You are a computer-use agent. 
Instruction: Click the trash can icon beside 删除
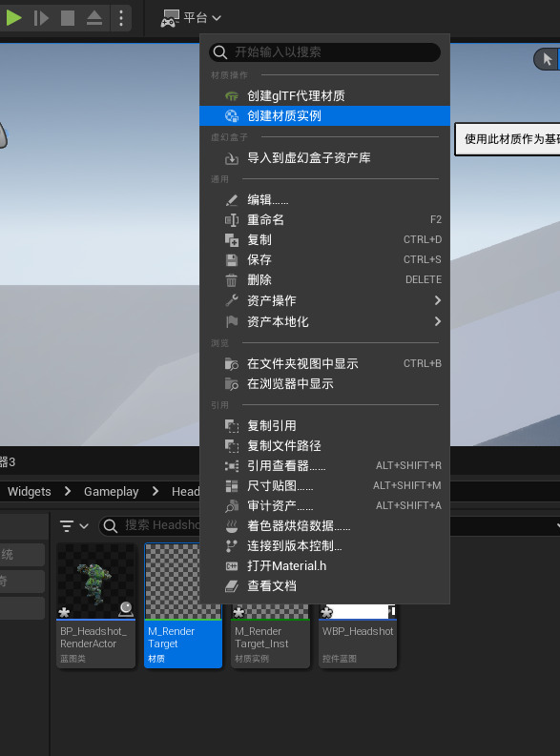click(x=232, y=280)
